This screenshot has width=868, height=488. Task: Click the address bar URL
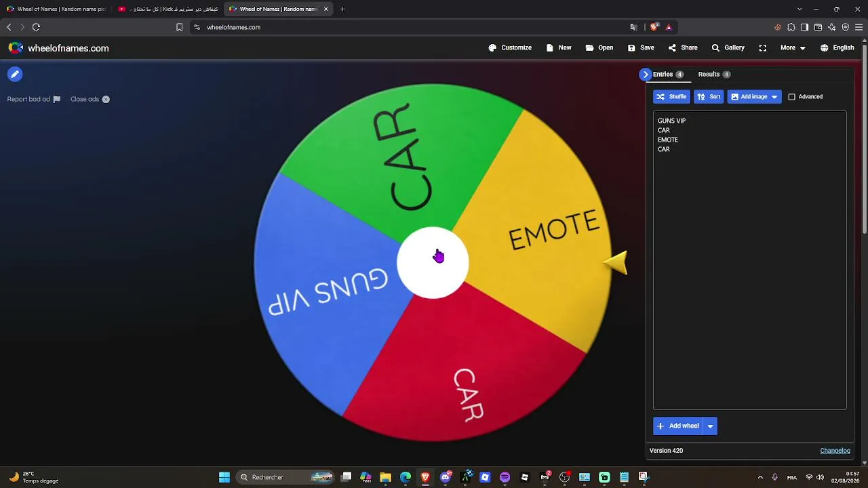point(233,28)
